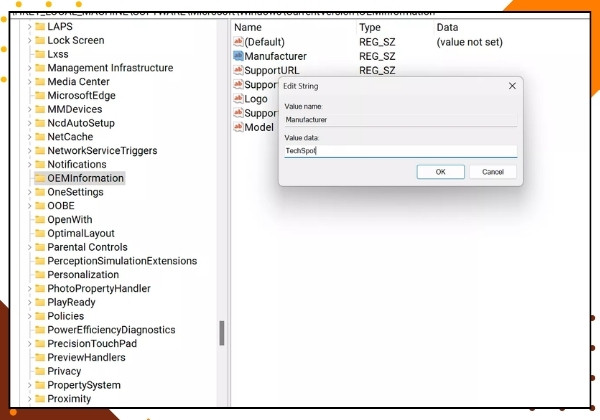This screenshot has height=420, width=600.
Task: Click the '(value not set)' data cell
Action: 470,42
